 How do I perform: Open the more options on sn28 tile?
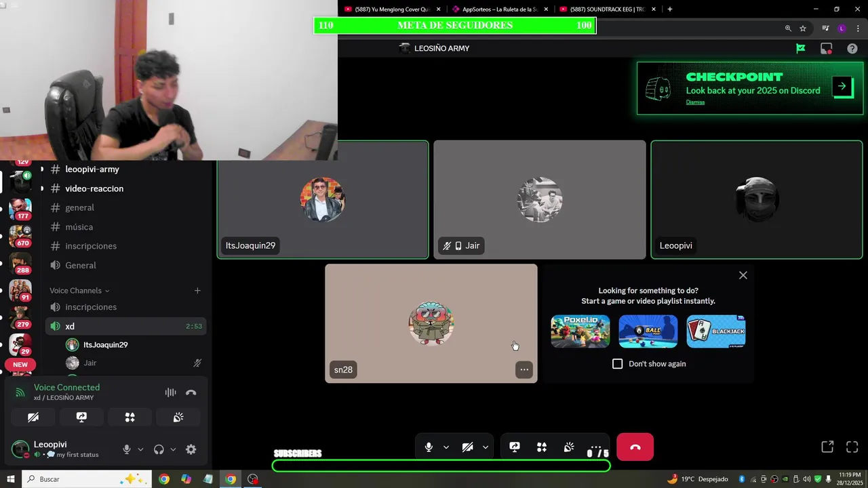pos(524,369)
